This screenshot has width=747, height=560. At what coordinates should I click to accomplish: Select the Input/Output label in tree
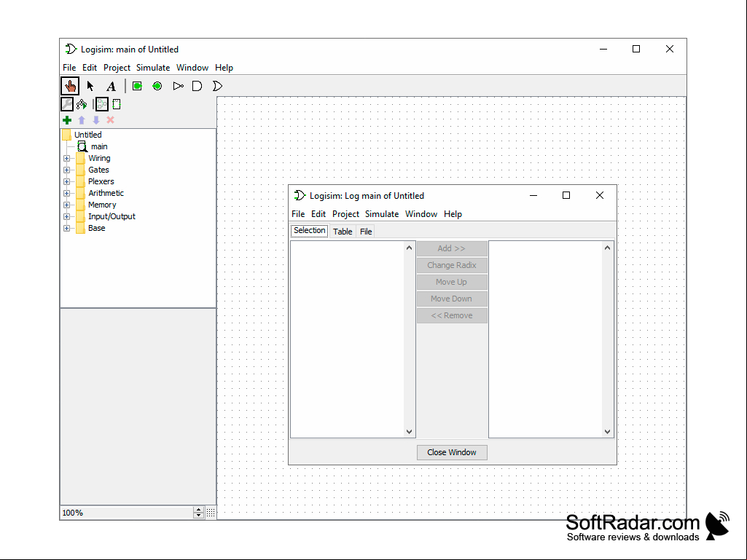coord(112,217)
